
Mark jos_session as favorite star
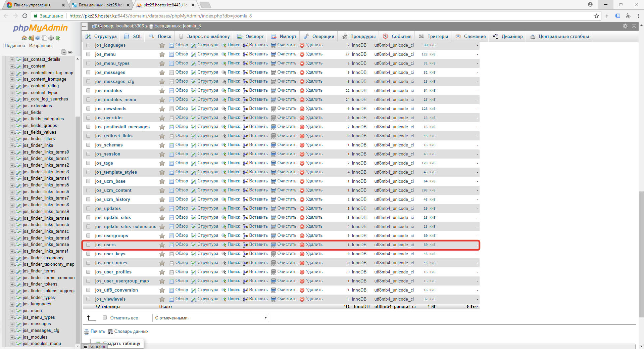[x=162, y=154]
